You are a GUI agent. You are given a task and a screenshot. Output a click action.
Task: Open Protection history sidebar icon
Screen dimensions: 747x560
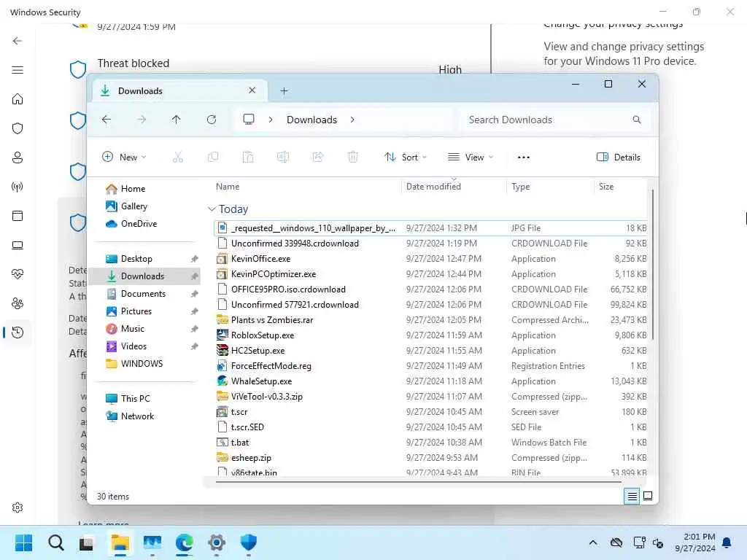click(x=18, y=332)
